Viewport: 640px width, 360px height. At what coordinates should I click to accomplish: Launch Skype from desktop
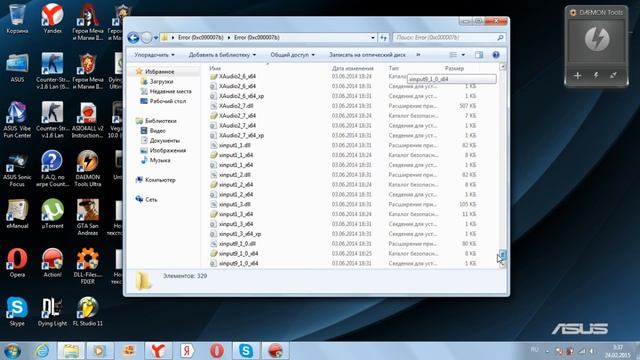pos(17,311)
